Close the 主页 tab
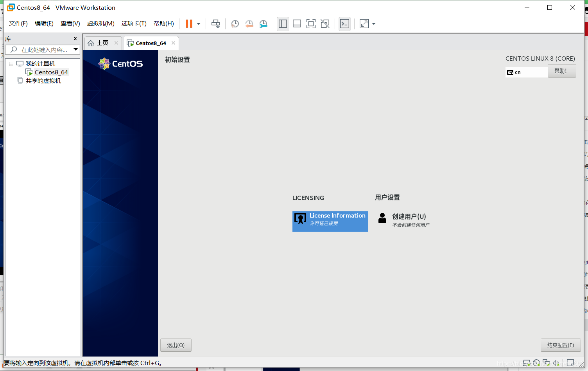The width and height of the screenshot is (588, 371). click(116, 43)
